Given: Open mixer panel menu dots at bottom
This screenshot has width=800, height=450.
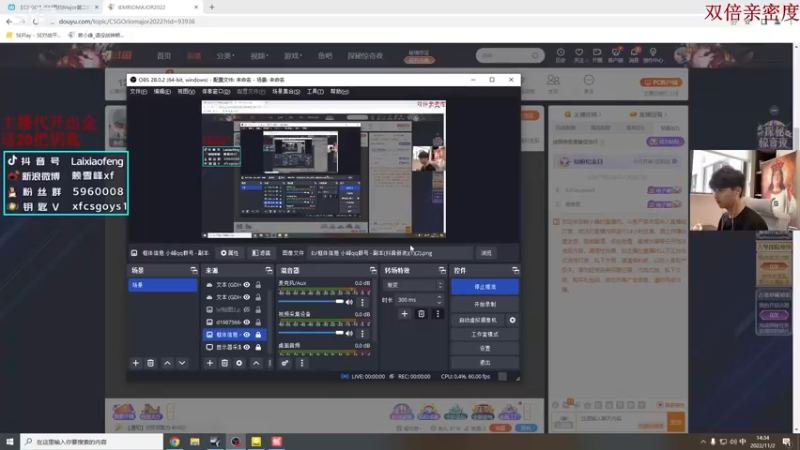Looking at the screenshot, I should click(x=302, y=363).
